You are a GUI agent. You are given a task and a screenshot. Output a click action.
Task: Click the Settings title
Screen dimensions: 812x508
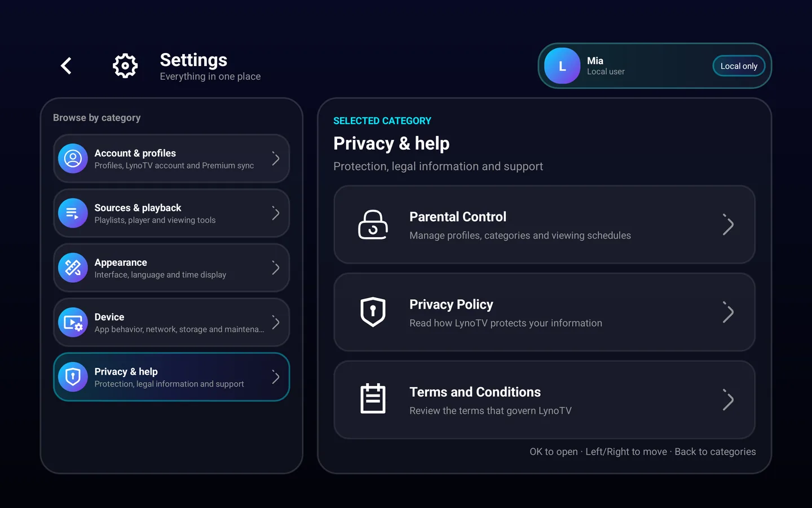(193, 60)
